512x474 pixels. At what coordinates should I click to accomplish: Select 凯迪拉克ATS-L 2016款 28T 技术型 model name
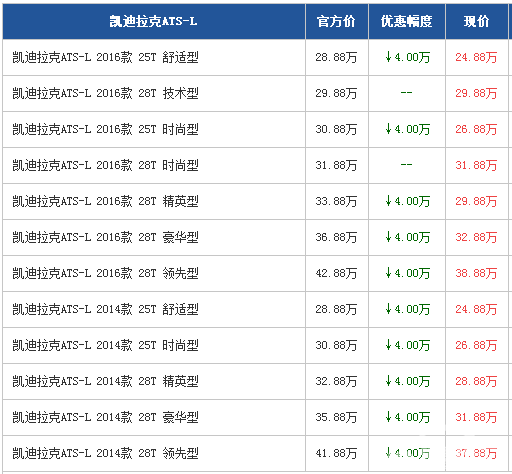[x=105, y=93]
